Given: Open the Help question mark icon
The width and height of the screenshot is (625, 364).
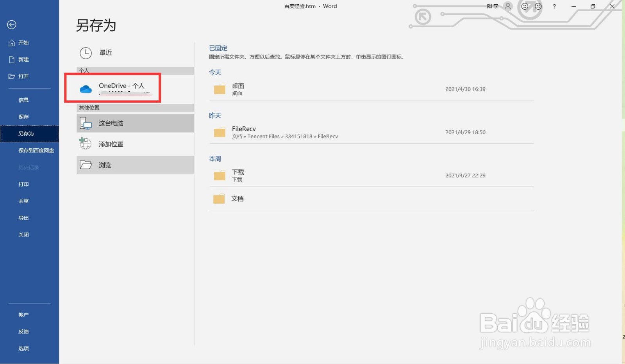Looking at the screenshot, I should pyautogui.click(x=554, y=6).
